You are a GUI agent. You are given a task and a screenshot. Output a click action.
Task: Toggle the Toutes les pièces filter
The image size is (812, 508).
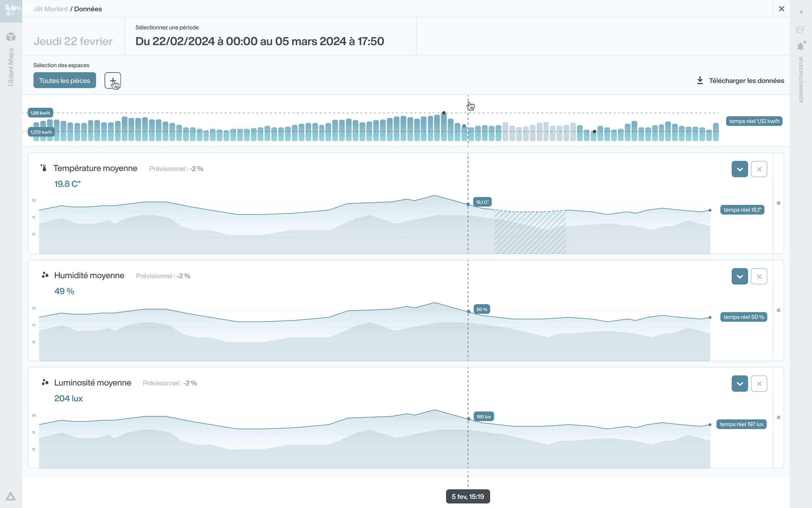pos(65,81)
